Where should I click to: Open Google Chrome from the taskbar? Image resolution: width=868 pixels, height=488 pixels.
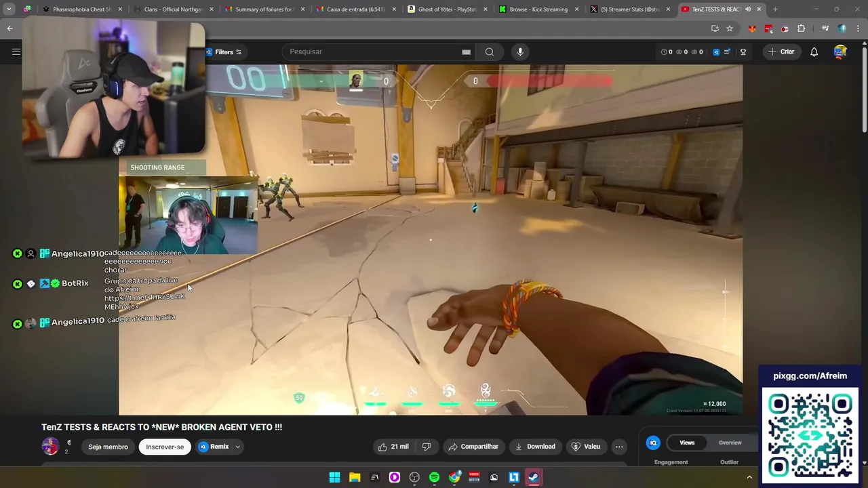454,477
